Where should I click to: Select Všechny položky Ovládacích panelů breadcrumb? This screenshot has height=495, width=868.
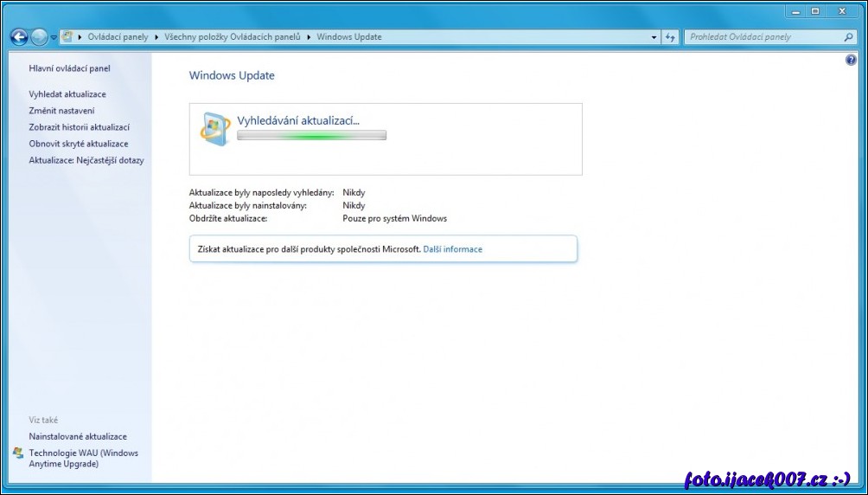pyautogui.click(x=233, y=37)
